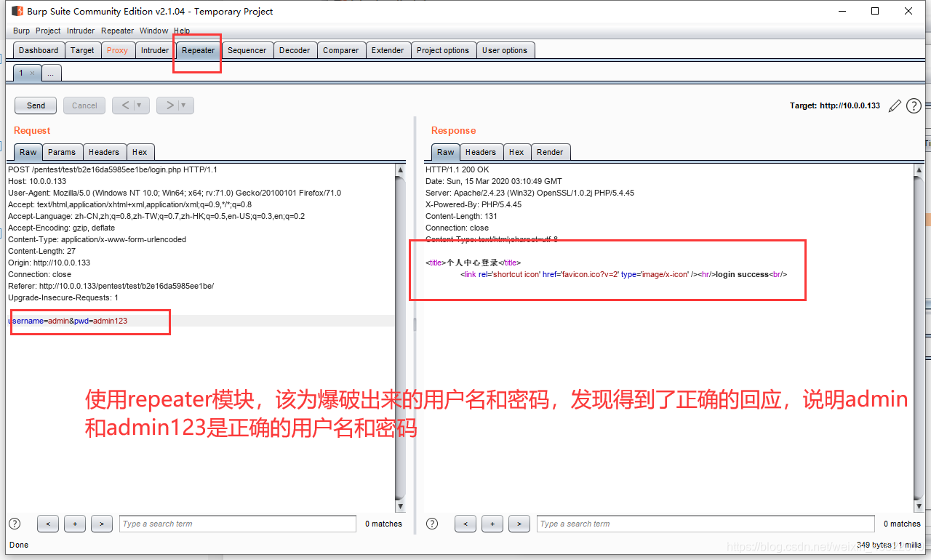The image size is (931, 560).
Task: Click the POST /pentest/test login.php request line
Action: (113, 169)
